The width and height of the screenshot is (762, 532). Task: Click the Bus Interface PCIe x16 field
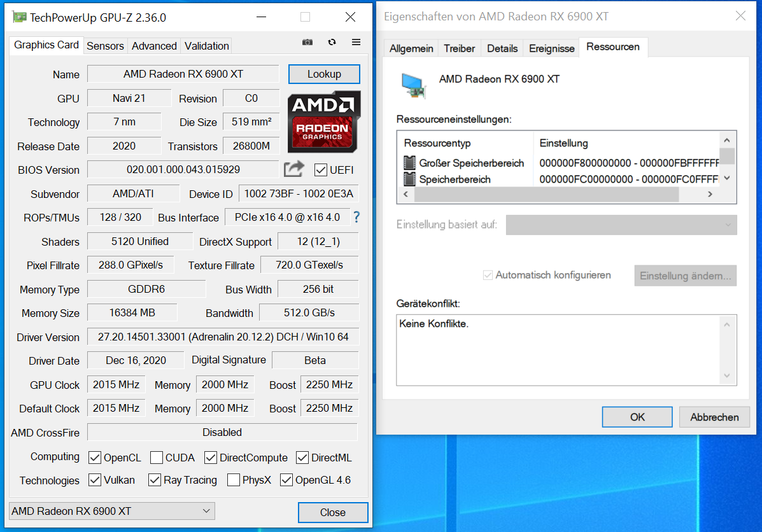(287, 217)
